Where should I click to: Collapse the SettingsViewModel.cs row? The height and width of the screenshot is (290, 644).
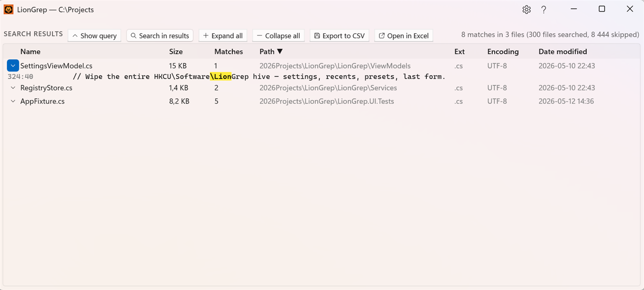click(13, 66)
